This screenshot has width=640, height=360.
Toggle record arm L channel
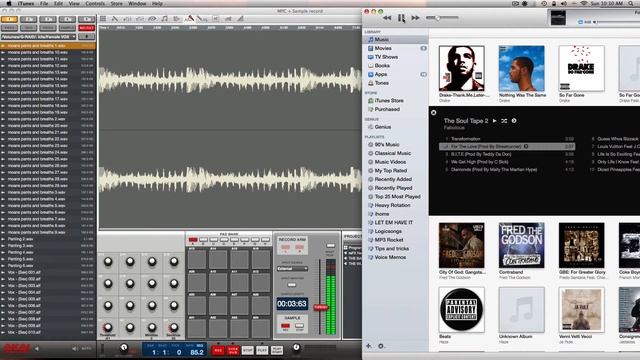click(x=285, y=247)
